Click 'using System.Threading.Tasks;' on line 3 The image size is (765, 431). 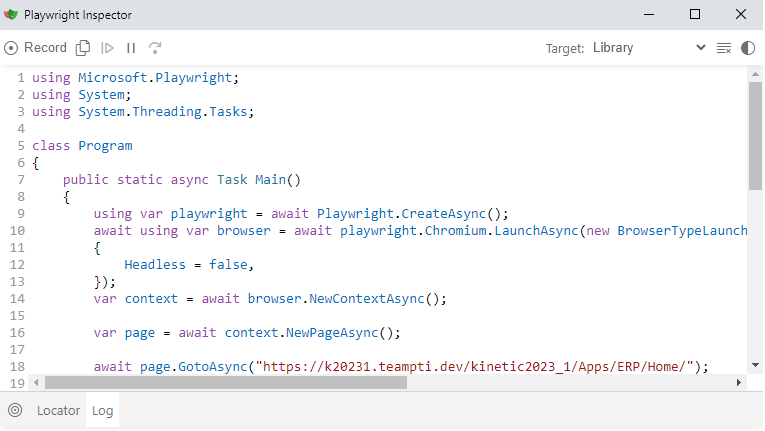coord(143,112)
